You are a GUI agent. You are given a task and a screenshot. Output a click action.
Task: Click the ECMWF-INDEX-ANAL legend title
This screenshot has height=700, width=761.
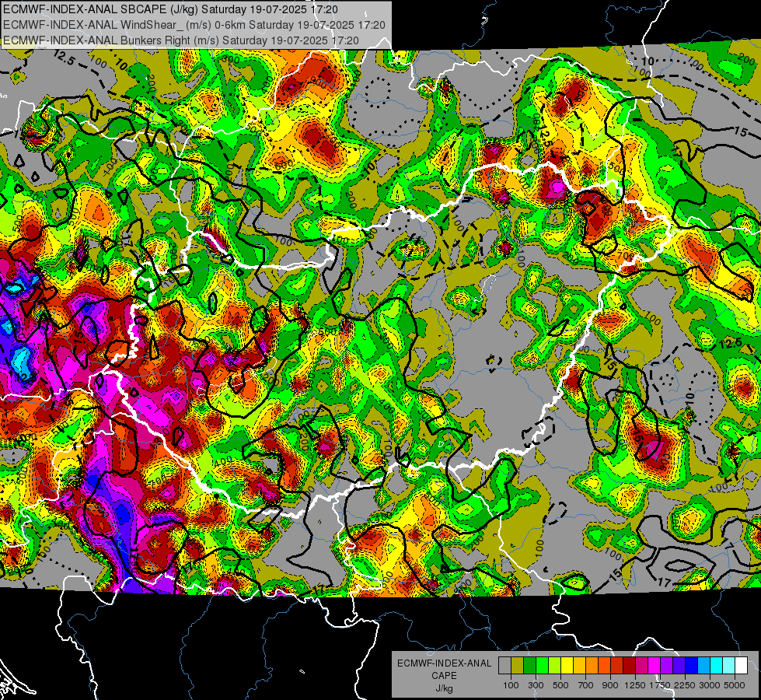[x=445, y=663]
